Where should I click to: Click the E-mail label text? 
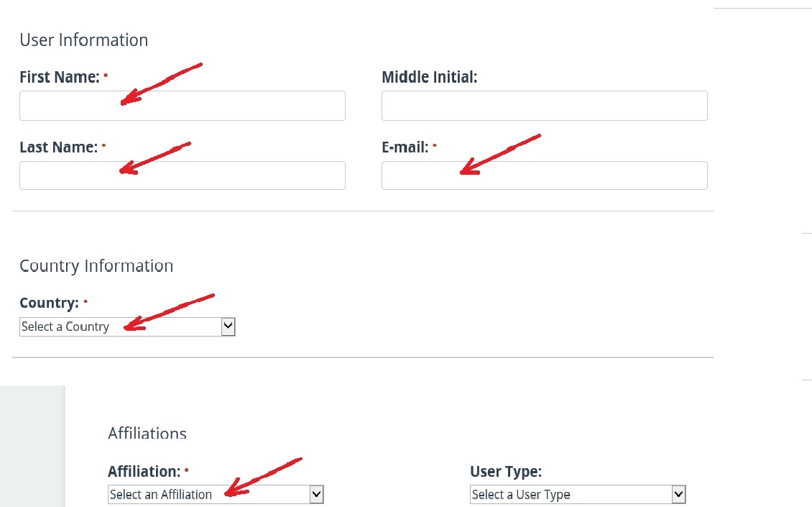[405, 147]
